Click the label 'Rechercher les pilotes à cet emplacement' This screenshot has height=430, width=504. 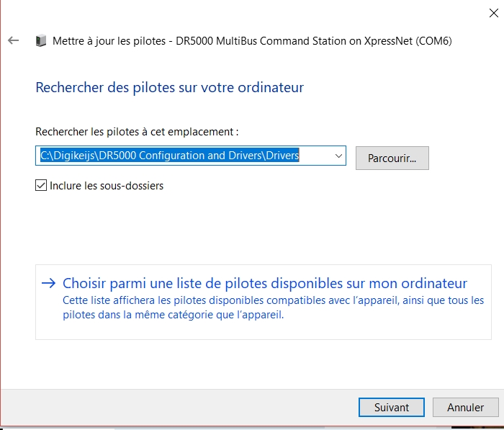tap(137, 132)
